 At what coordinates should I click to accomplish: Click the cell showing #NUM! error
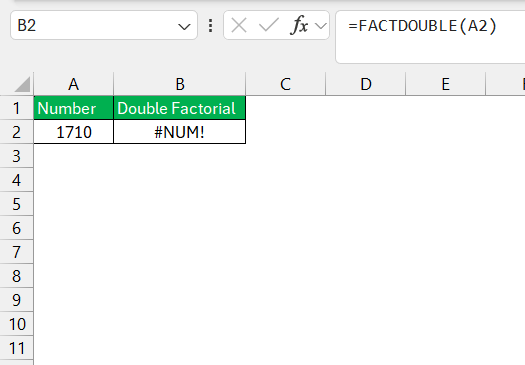click(180, 132)
